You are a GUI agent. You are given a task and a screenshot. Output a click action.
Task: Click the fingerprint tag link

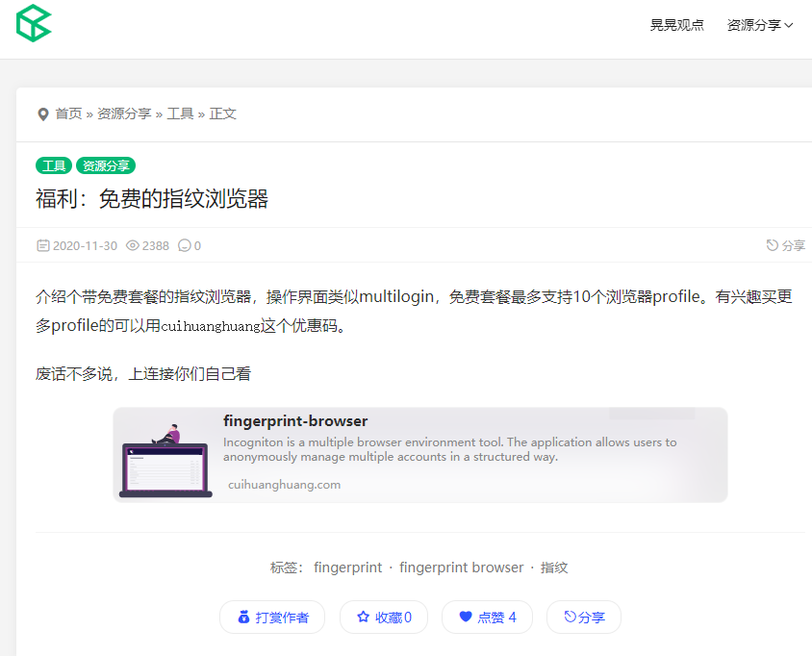coord(347,568)
